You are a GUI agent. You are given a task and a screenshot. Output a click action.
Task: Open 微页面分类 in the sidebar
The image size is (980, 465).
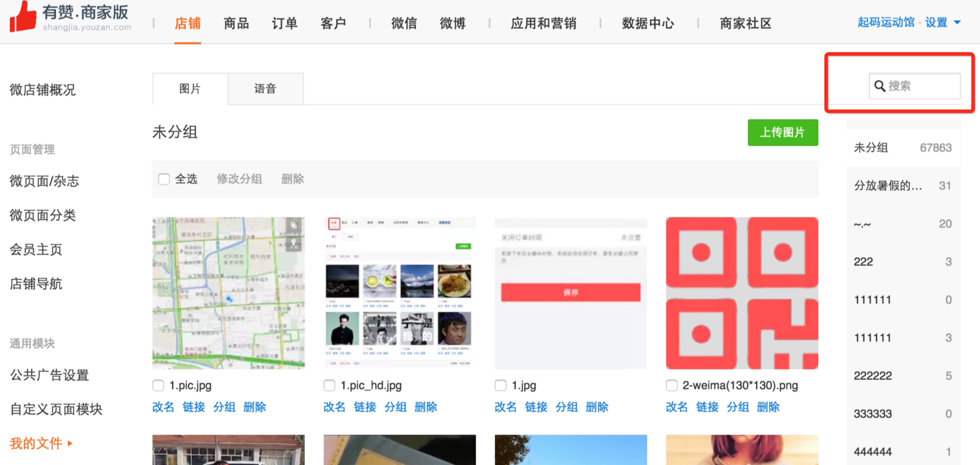click(x=43, y=215)
